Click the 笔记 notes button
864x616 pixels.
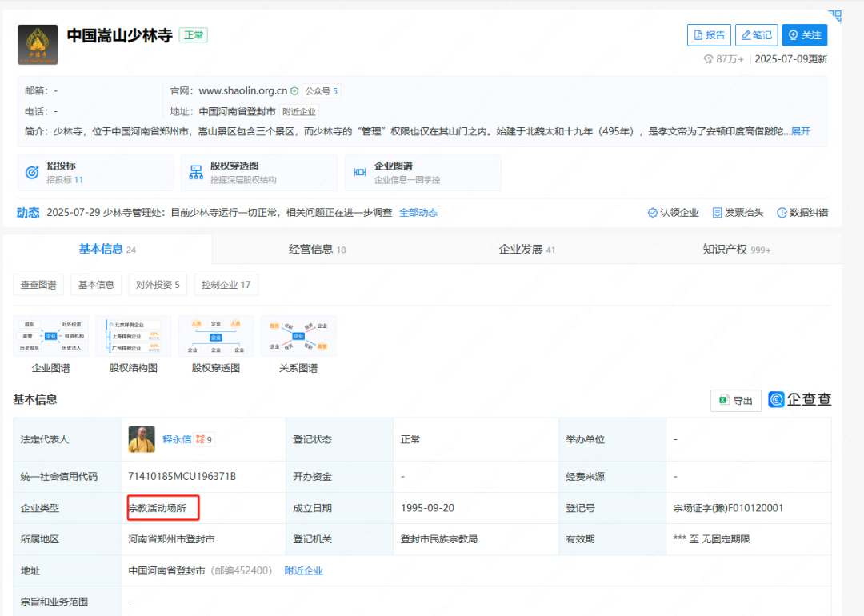tap(757, 35)
